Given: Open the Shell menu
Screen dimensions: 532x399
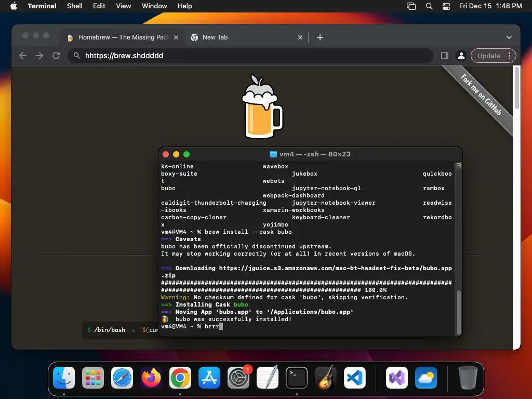Looking at the screenshot, I should point(74,6).
